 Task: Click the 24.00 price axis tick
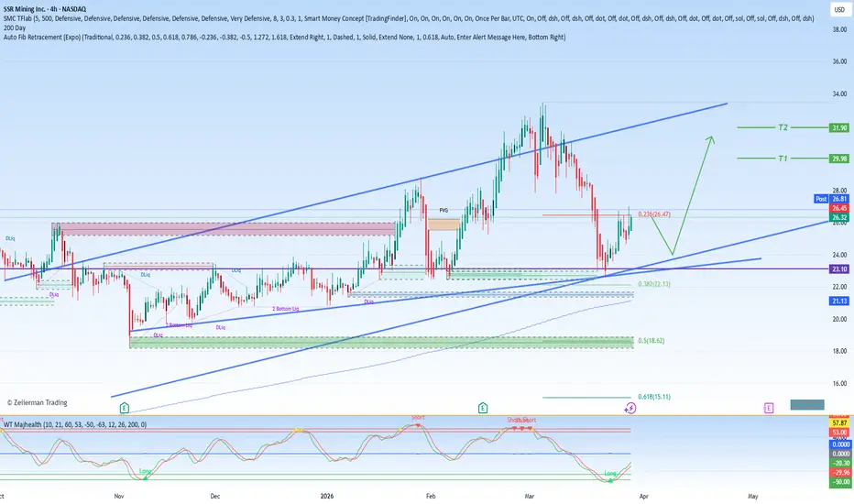tap(839, 255)
